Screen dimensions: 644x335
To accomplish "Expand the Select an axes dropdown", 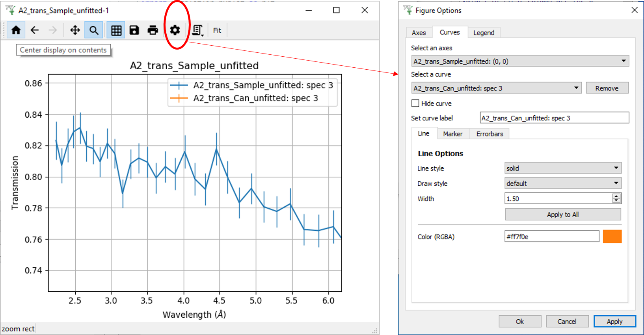I will coord(519,61).
